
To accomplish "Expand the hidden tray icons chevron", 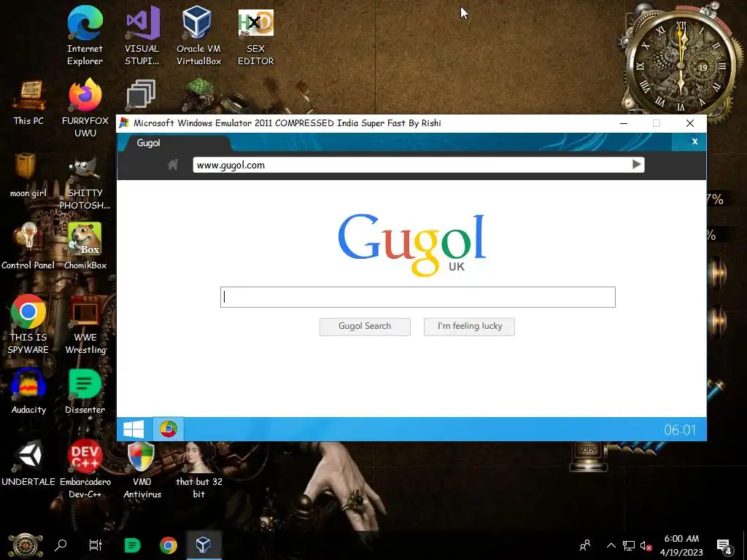I will pyautogui.click(x=611, y=545).
